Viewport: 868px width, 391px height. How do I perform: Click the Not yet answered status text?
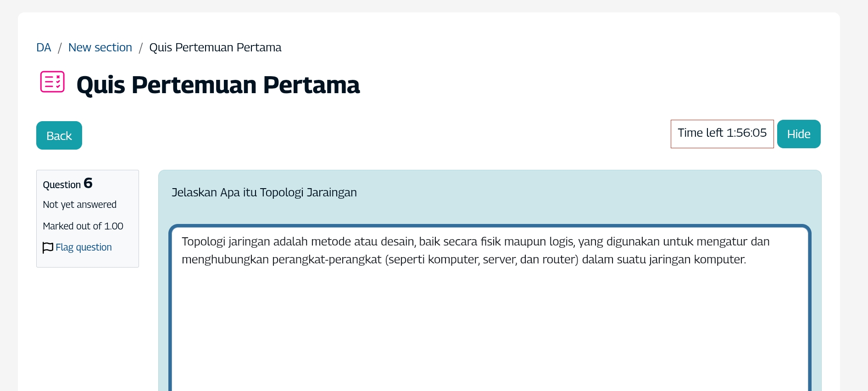click(x=79, y=204)
